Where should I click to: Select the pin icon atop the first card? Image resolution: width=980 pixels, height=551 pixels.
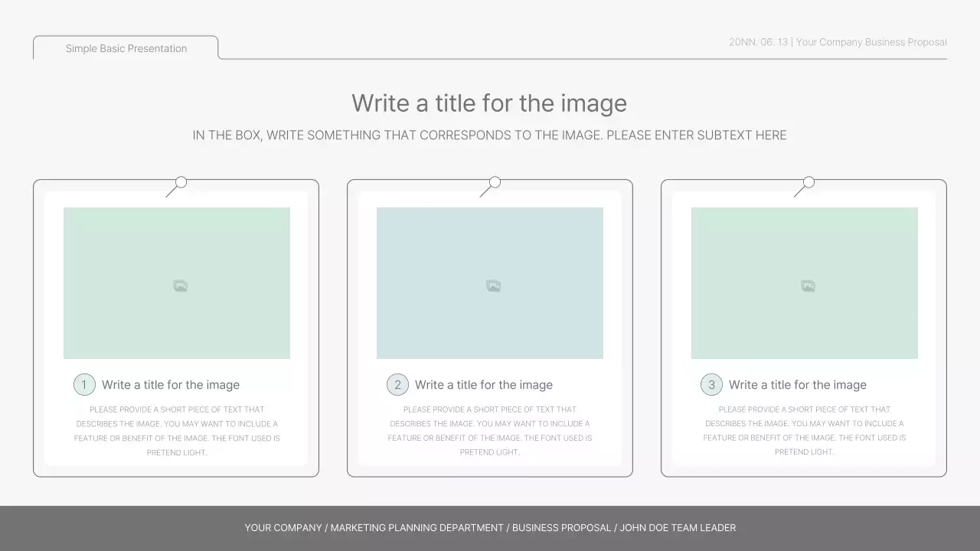179,182
